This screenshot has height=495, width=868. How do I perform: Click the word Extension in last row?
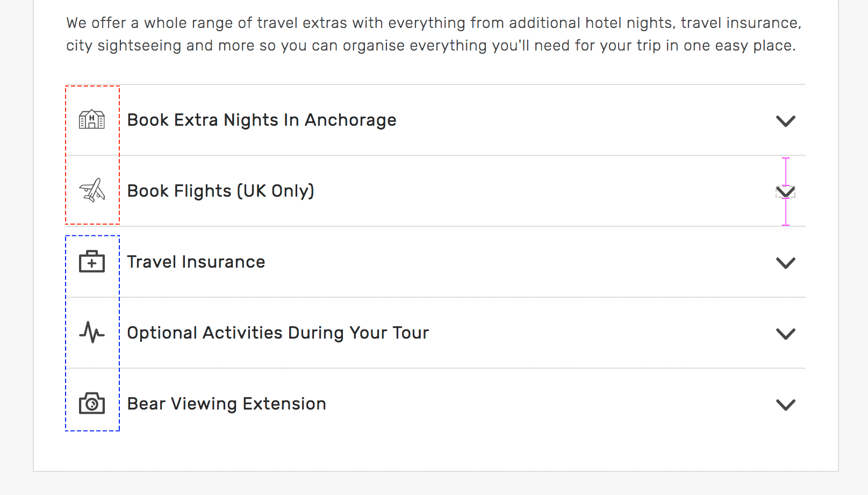(284, 404)
